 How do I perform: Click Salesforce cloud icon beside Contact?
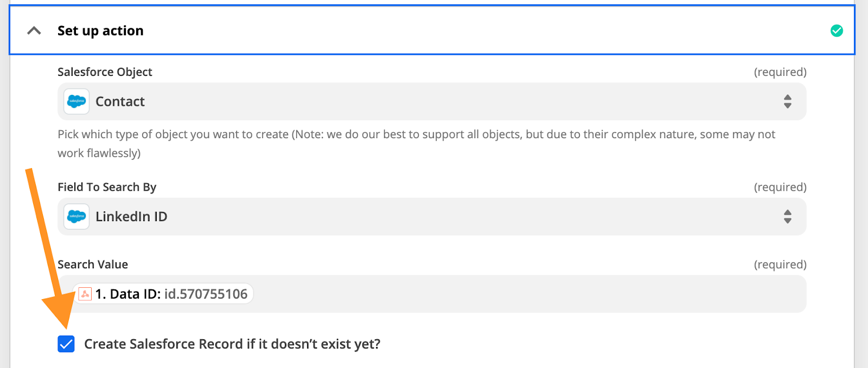coord(76,101)
